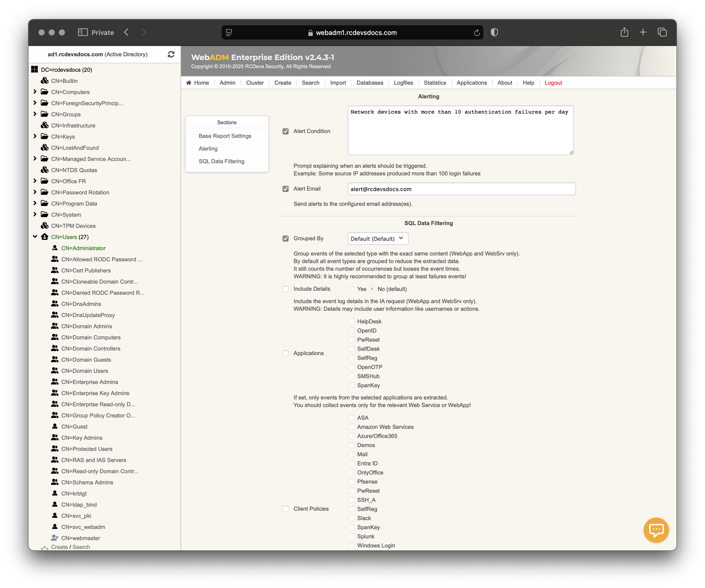
Task: Click the CN=krbtgt user icon
Action: pos(55,493)
